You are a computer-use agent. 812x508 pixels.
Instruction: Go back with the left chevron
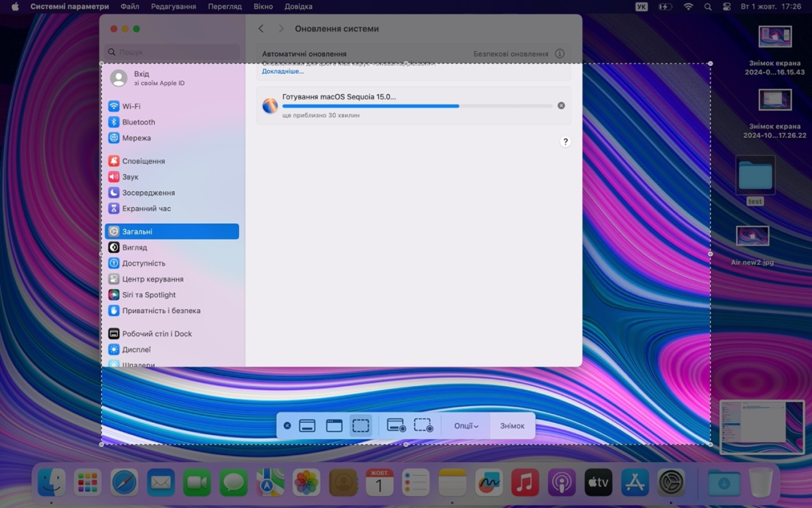[x=261, y=29]
